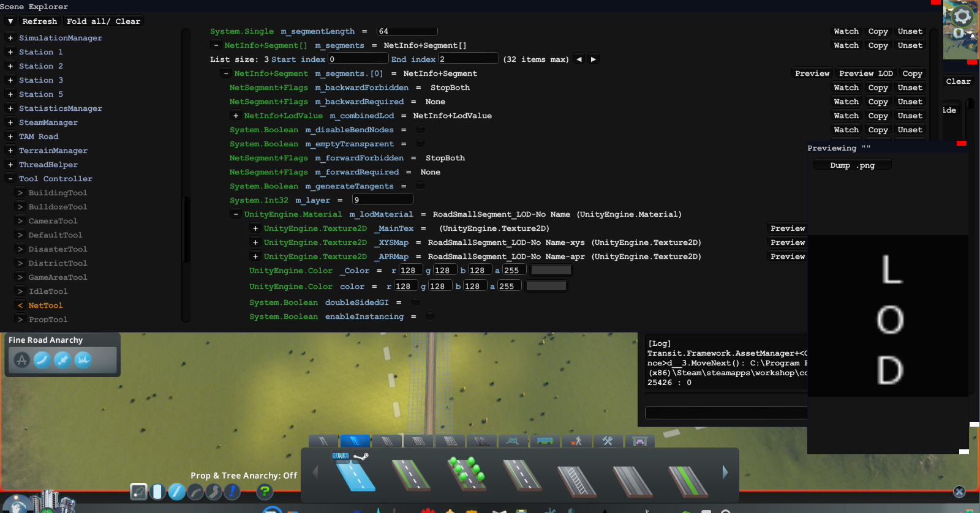Click Fold all/ Clear button
The image size is (980, 513).
[x=104, y=21]
